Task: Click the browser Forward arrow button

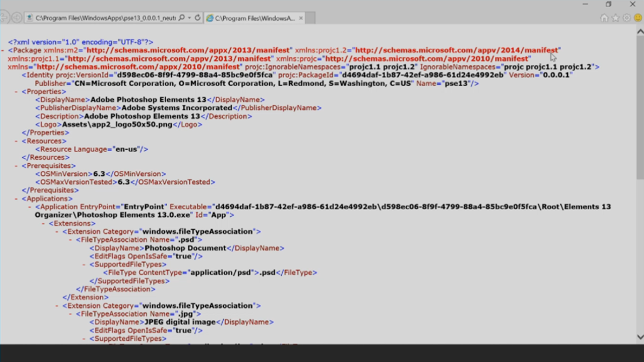Action: click(16, 18)
